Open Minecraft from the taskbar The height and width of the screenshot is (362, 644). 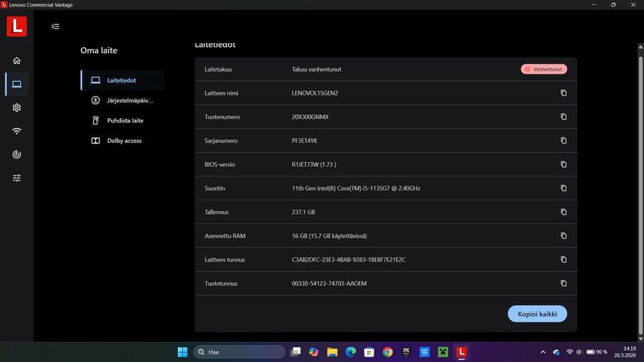tap(443, 352)
